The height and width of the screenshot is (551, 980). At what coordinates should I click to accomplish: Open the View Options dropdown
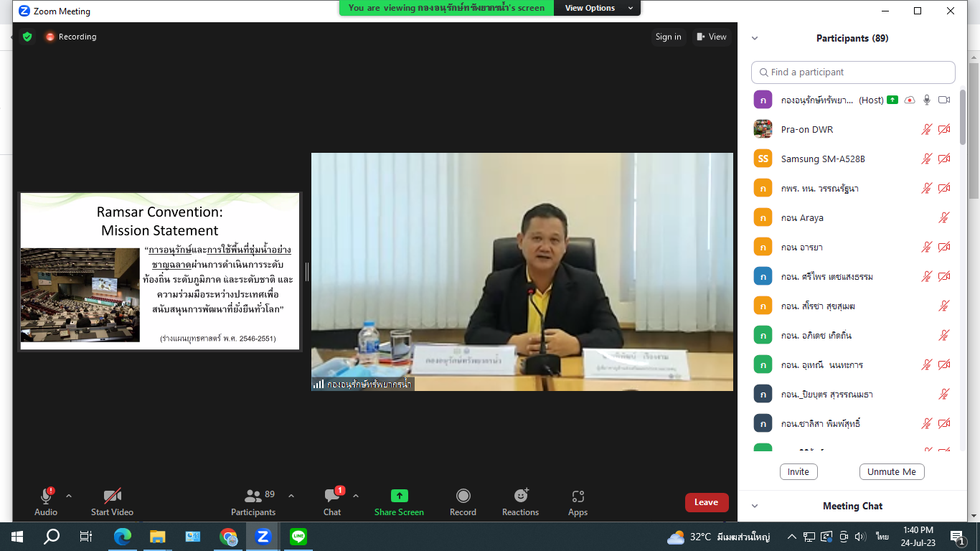pyautogui.click(x=599, y=8)
